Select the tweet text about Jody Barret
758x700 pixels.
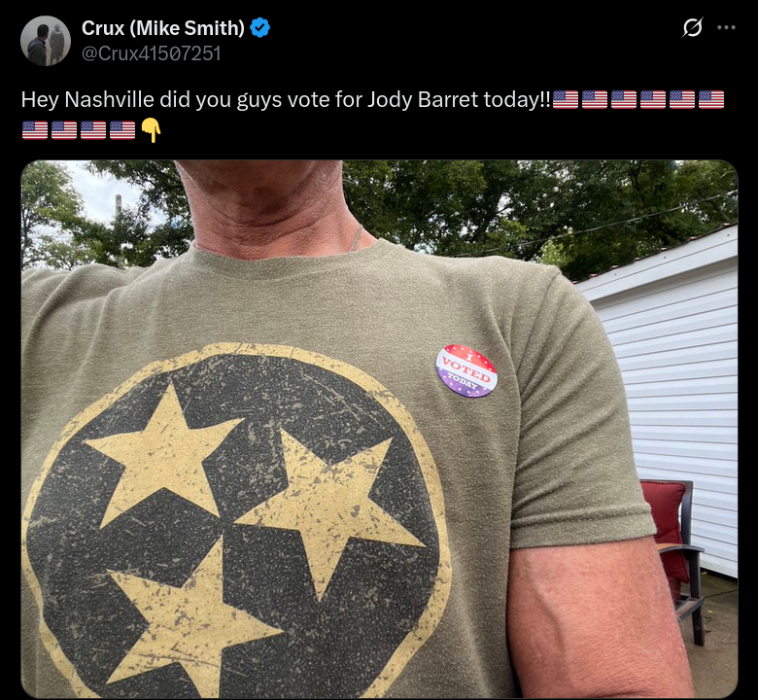(x=372, y=115)
